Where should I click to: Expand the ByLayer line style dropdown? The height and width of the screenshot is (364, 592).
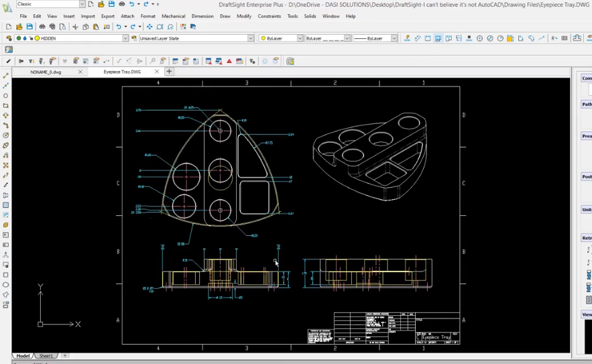[328, 38]
